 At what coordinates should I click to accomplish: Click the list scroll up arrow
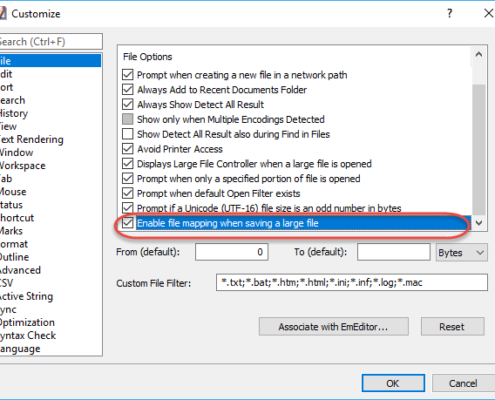point(479,55)
